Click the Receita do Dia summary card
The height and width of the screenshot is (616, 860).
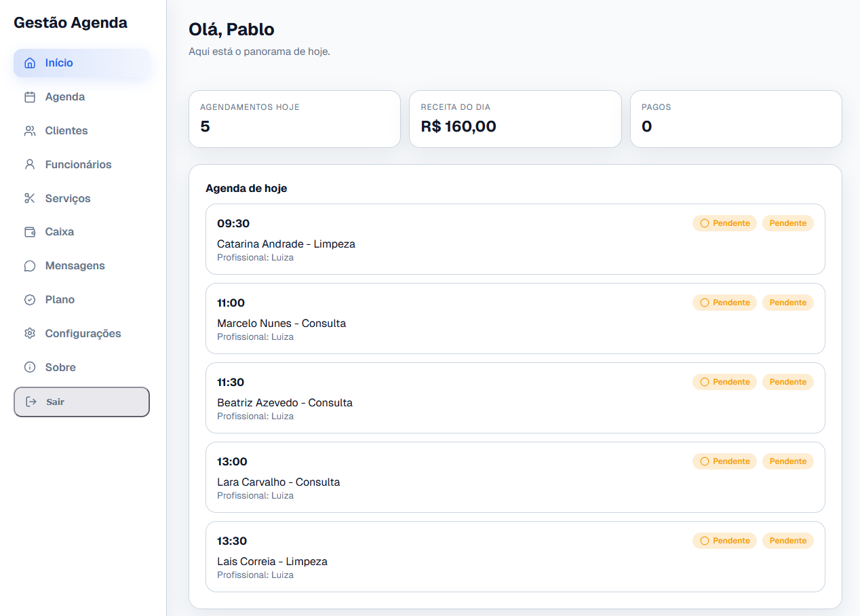[x=515, y=119]
